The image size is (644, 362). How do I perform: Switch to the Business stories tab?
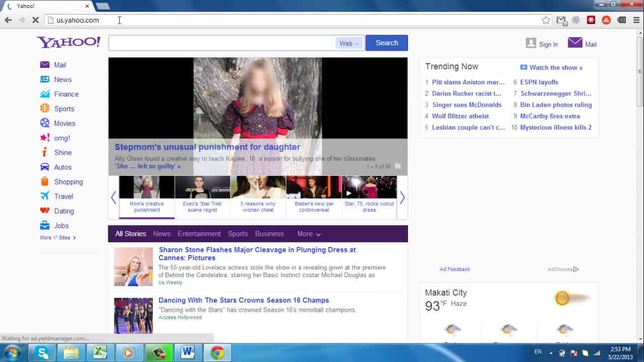coord(270,234)
